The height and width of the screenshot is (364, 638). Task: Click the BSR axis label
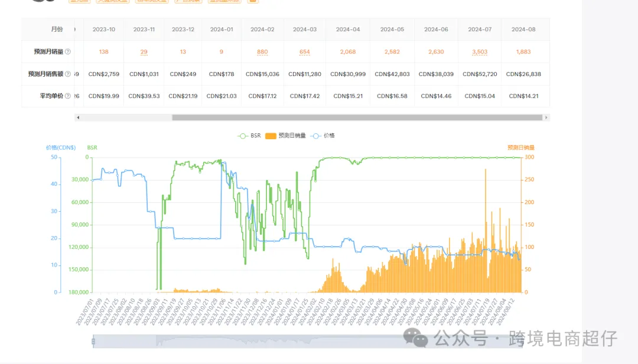point(92,147)
